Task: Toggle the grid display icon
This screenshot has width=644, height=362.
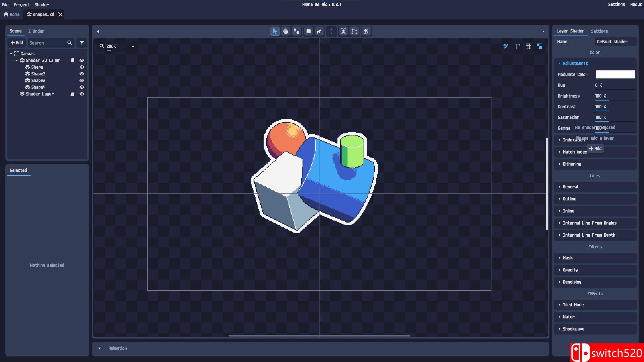Action: pyautogui.click(x=528, y=46)
